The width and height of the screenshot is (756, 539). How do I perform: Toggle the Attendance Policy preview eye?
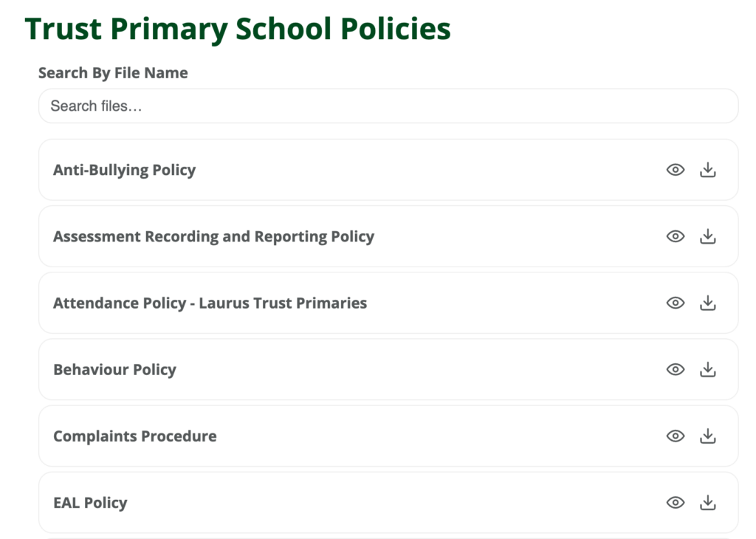click(x=676, y=303)
